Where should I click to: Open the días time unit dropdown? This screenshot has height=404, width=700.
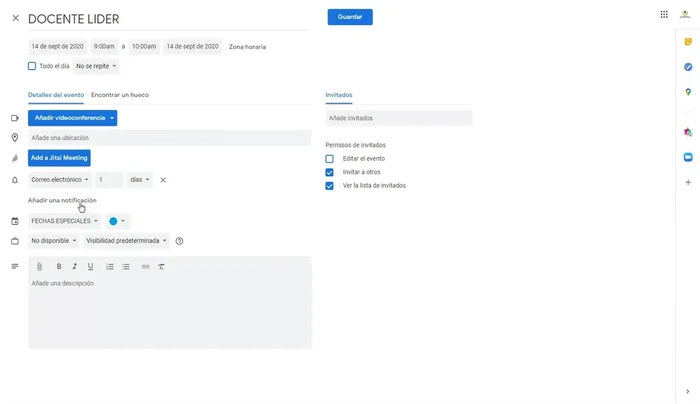[x=140, y=180]
